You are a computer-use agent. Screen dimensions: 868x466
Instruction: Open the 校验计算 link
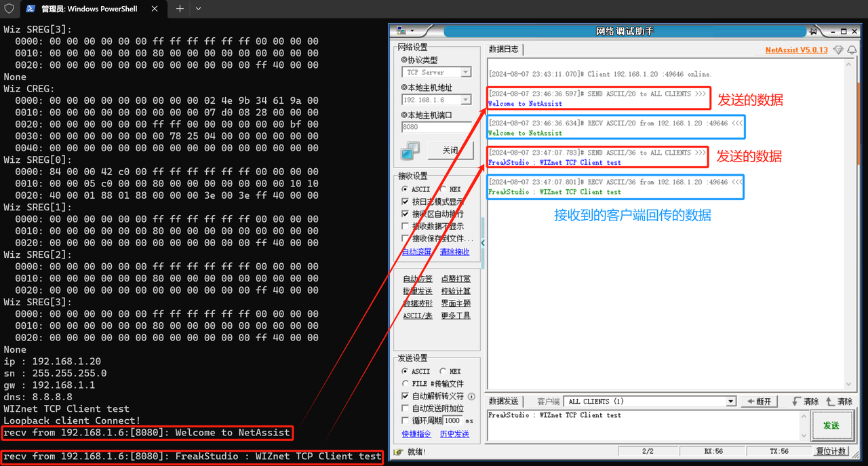point(456,291)
